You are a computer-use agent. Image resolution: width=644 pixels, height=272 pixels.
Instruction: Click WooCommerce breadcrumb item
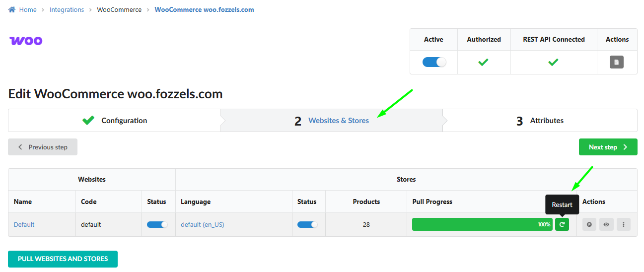(119, 9)
